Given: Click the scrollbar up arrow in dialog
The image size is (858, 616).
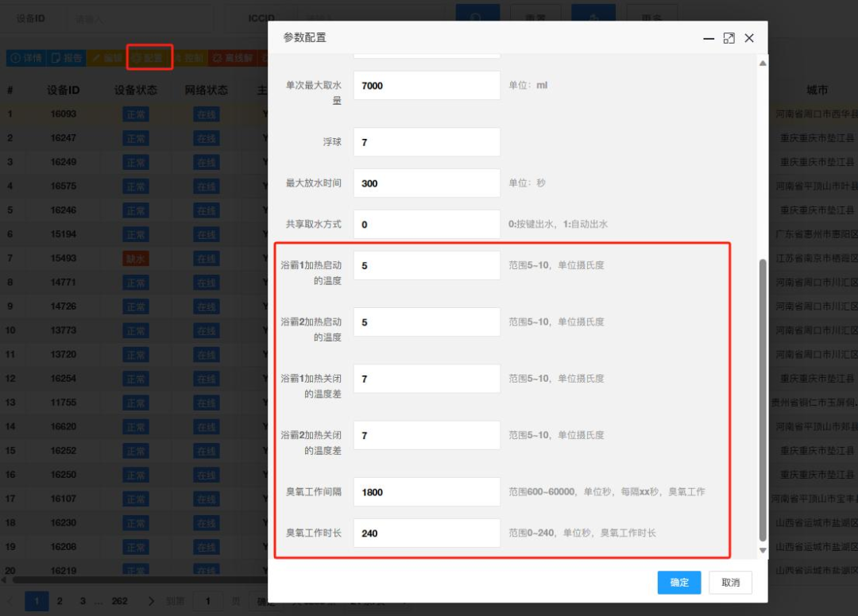Looking at the screenshot, I should tap(763, 64).
